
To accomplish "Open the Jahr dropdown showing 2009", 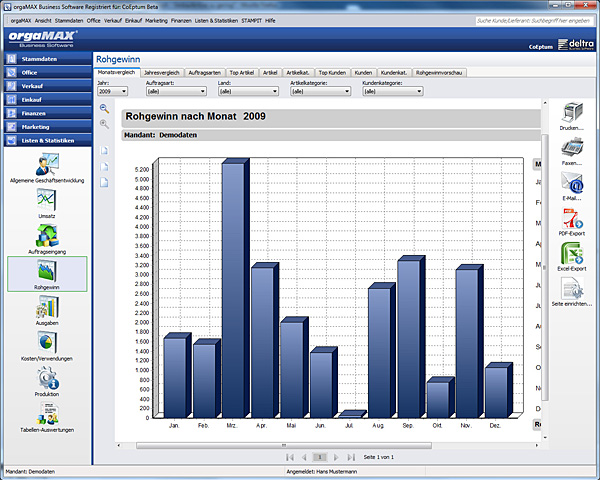I will point(112,91).
